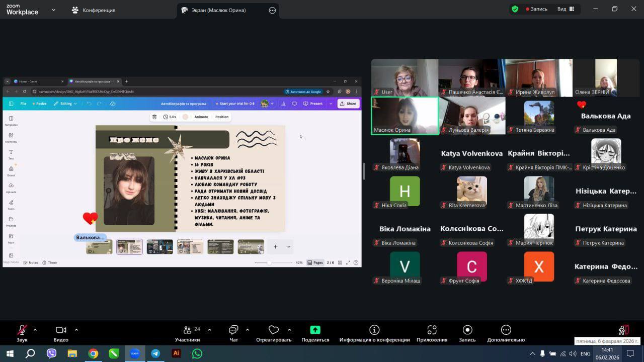Click the Record icon in toolbar
This screenshot has height=362, width=644.
pyautogui.click(x=467, y=330)
